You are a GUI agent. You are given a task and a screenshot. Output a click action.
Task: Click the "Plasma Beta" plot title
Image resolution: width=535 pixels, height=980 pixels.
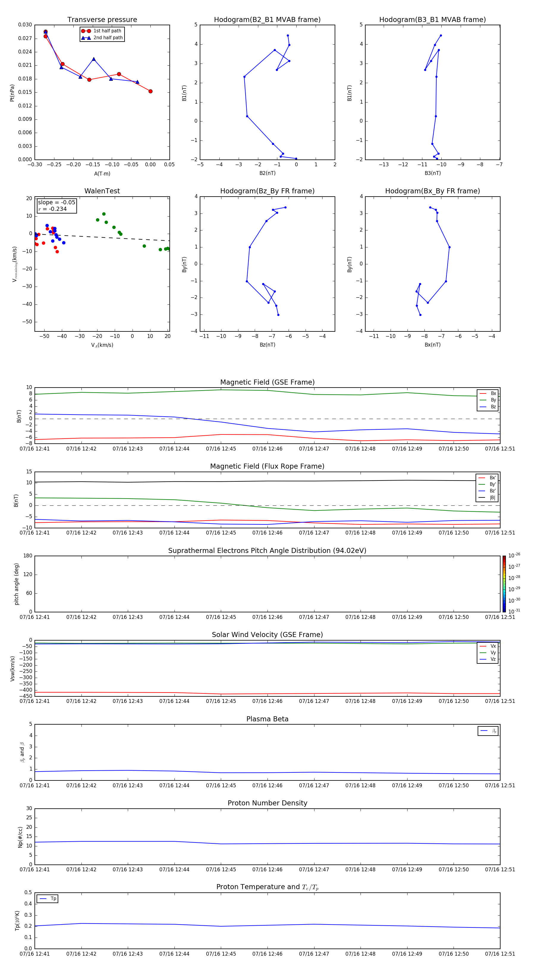[x=267, y=719]
